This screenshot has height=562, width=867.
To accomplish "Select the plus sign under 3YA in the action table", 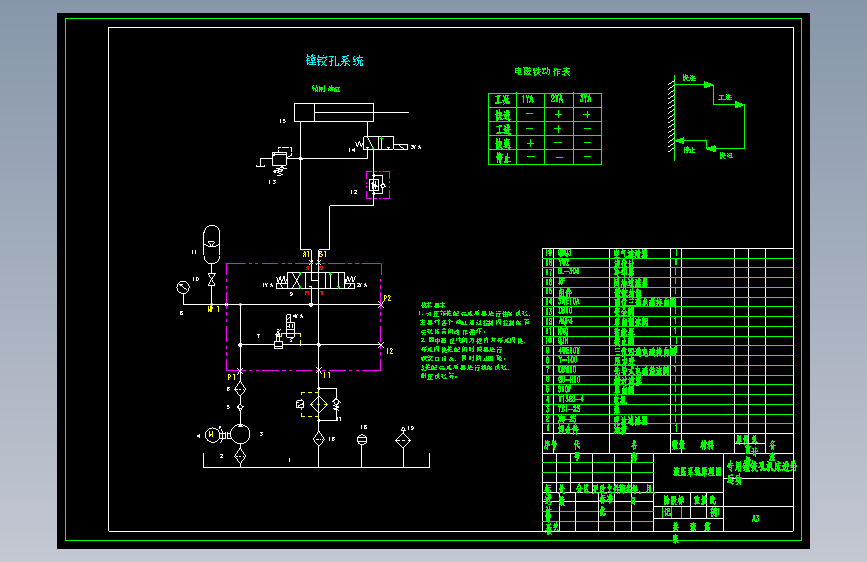I will coord(587,115).
